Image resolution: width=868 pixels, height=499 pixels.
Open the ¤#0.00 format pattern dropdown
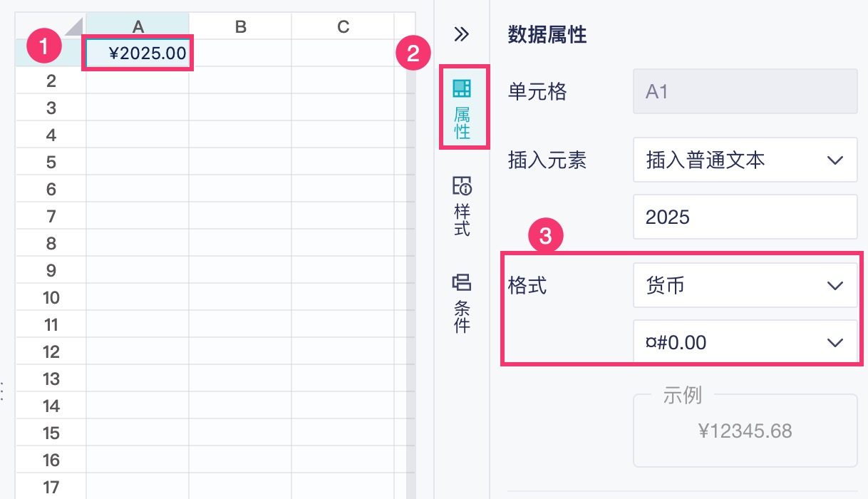(745, 343)
